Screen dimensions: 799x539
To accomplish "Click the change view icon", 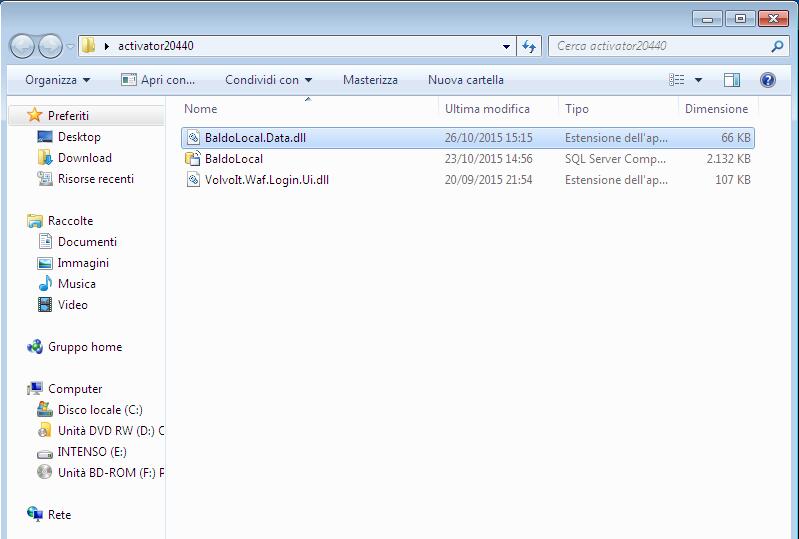I will tap(677, 80).
